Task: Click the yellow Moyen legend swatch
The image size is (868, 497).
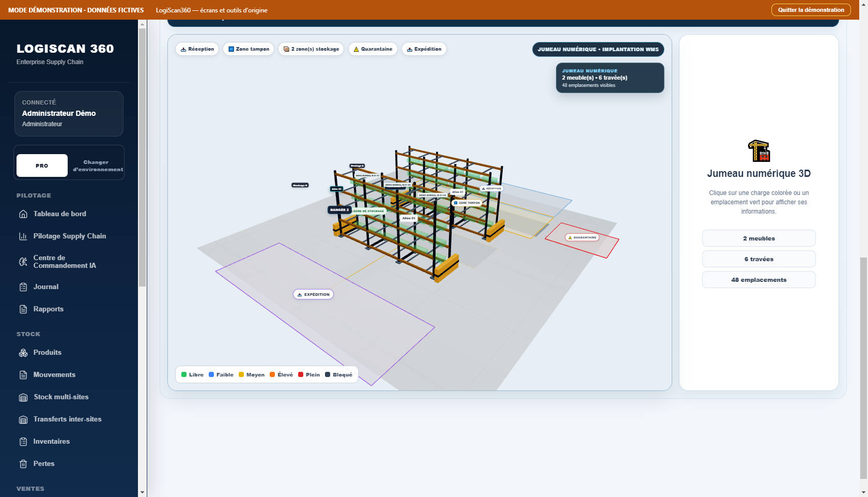Action: coord(241,374)
